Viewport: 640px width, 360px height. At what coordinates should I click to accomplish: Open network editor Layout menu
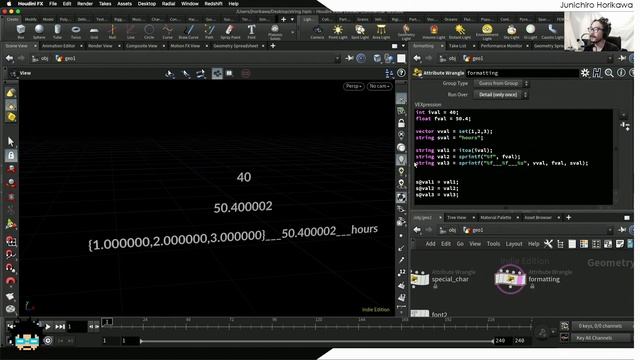pyautogui.click(x=514, y=244)
